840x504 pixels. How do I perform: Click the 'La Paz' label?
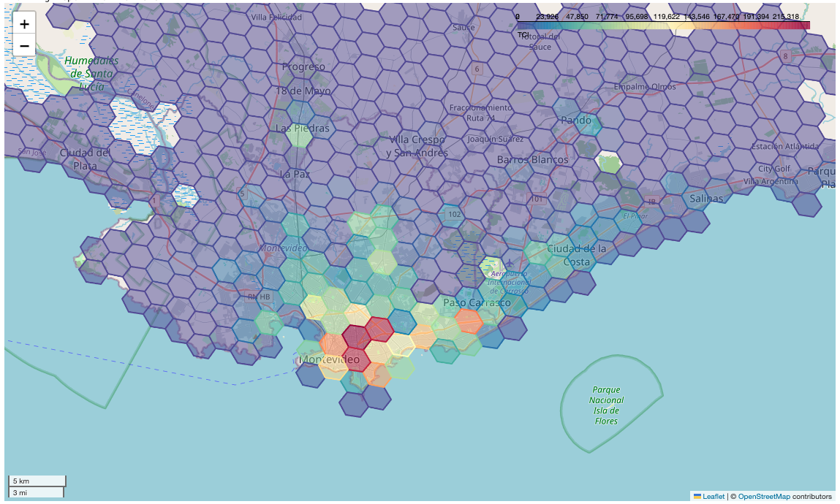click(x=295, y=173)
